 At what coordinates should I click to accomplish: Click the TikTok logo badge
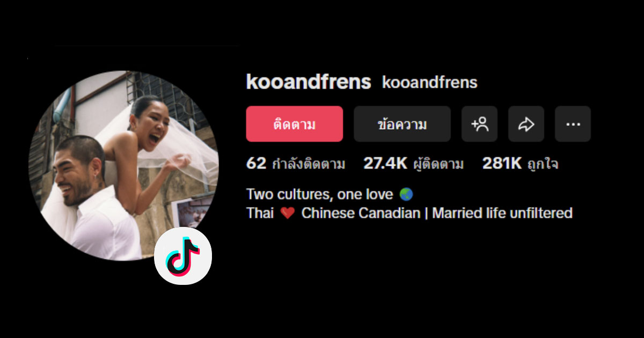tap(183, 255)
